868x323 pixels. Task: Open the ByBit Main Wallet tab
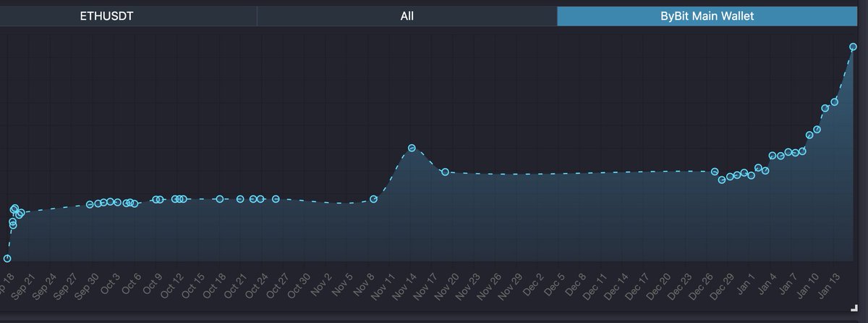click(x=707, y=15)
